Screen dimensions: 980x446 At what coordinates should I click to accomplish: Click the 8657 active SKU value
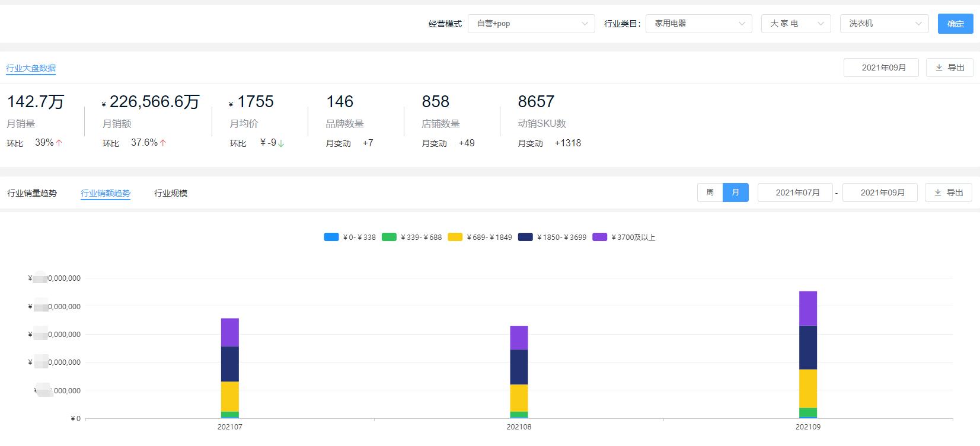tap(536, 102)
